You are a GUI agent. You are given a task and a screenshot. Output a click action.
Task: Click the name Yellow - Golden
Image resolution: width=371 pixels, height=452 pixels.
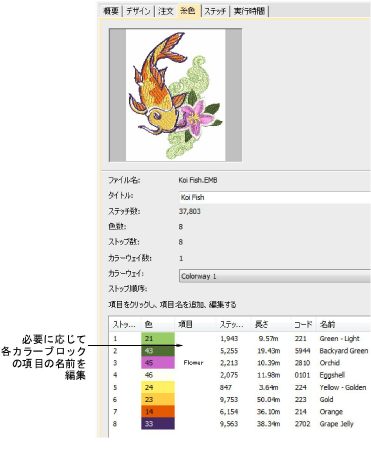click(343, 387)
